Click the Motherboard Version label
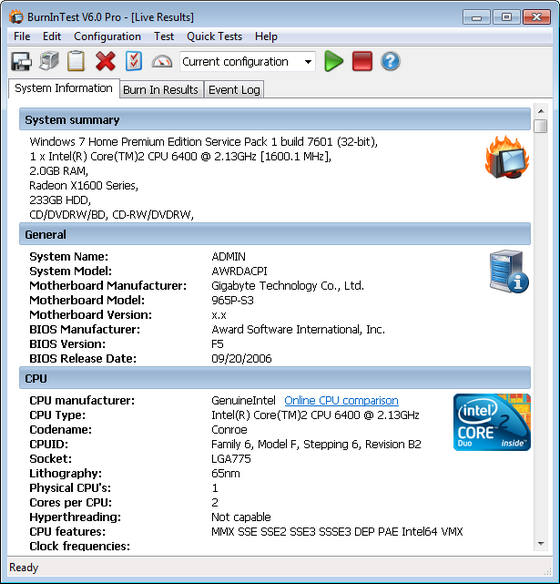 90,315
